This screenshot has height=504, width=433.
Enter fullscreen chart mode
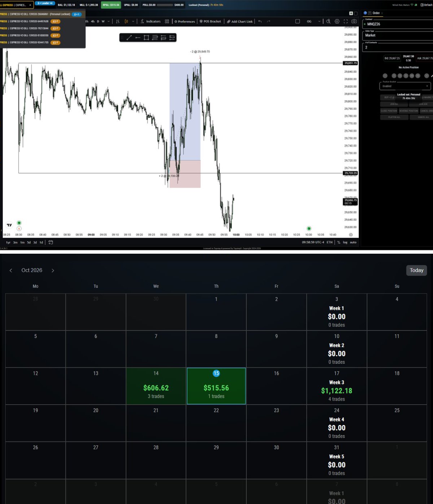click(x=346, y=21)
